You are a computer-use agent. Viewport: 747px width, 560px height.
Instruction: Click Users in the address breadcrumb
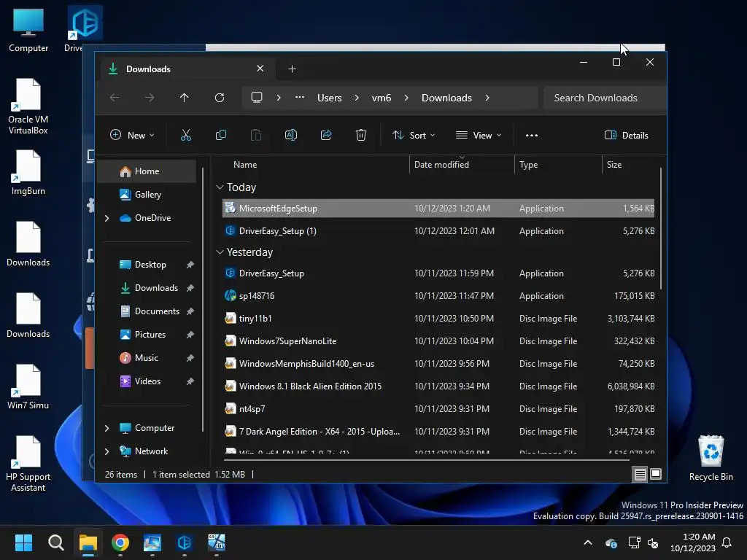(x=329, y=98)
